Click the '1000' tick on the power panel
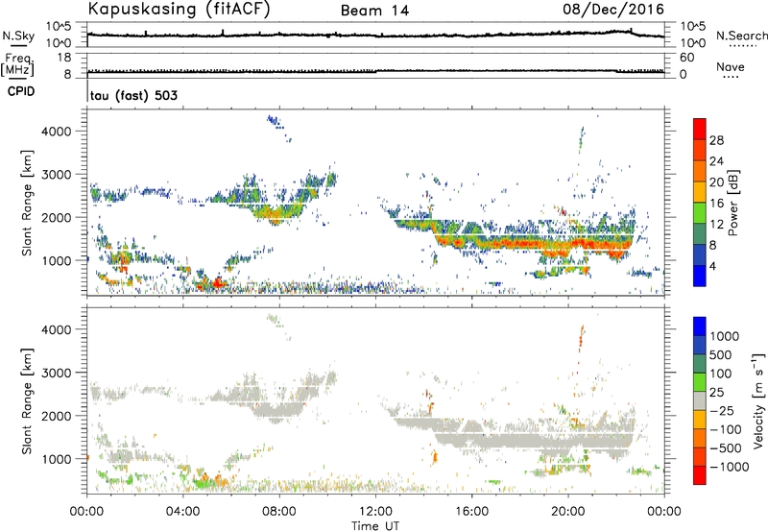The width and height of the screenshot is (768, 532). (56, 260)
